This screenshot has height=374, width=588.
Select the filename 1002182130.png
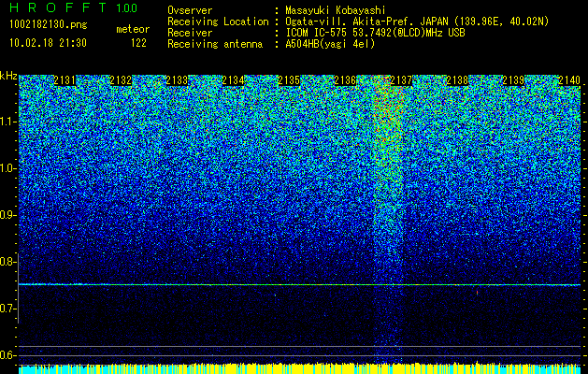point(49,25)
